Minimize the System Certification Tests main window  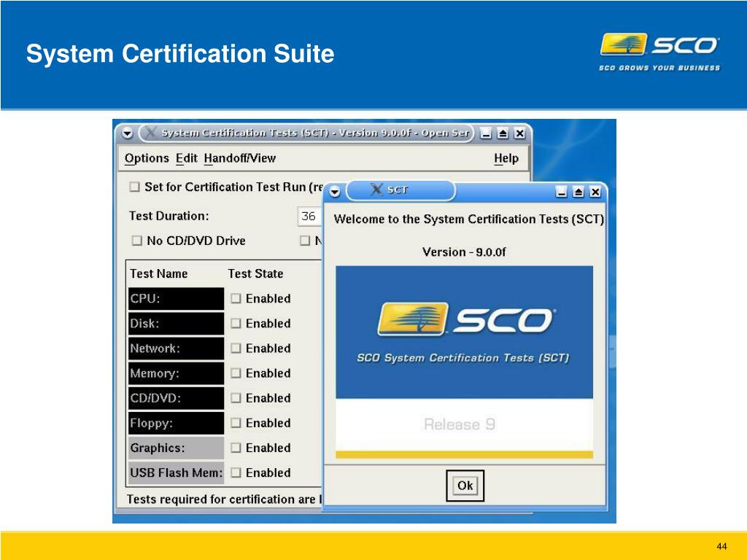pos(485,134)
